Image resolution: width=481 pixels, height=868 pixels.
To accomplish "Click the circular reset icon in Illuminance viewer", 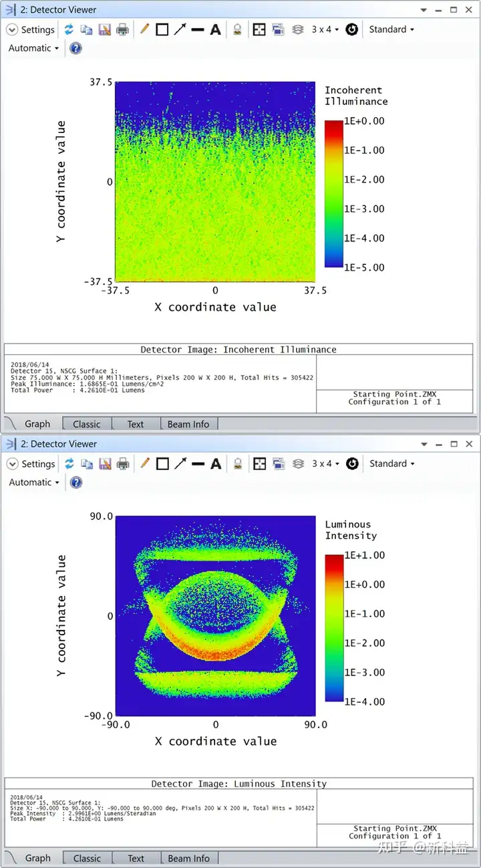I will pyautogui.click(x=353, y=29).
